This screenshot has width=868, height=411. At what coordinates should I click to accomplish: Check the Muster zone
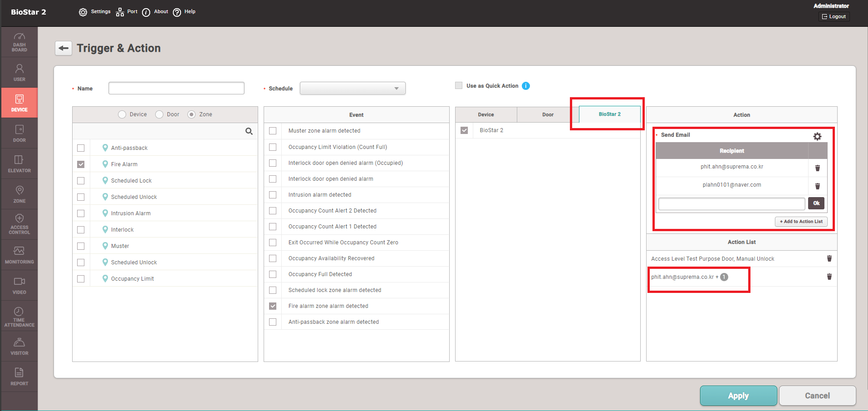coord(81,246)
